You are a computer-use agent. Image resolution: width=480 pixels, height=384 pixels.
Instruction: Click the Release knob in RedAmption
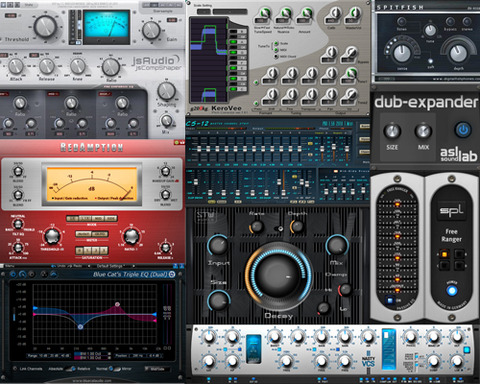(165, 247)
